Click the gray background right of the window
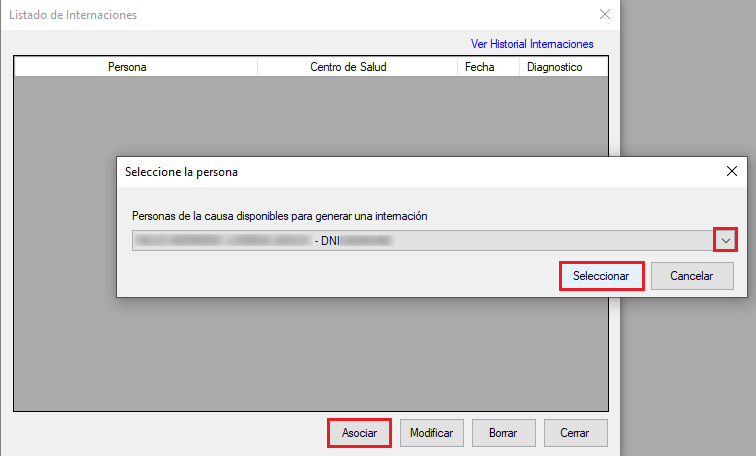The width and height of the screenshot is (756, 456). pyautogui.click(x=690, y=80)
